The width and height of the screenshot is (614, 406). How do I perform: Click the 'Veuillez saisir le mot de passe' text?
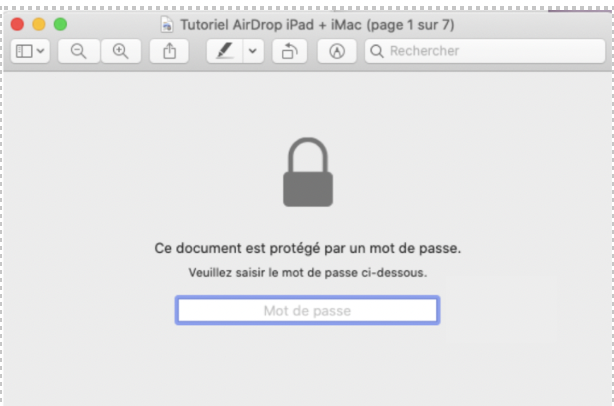[x=308, y=272]
